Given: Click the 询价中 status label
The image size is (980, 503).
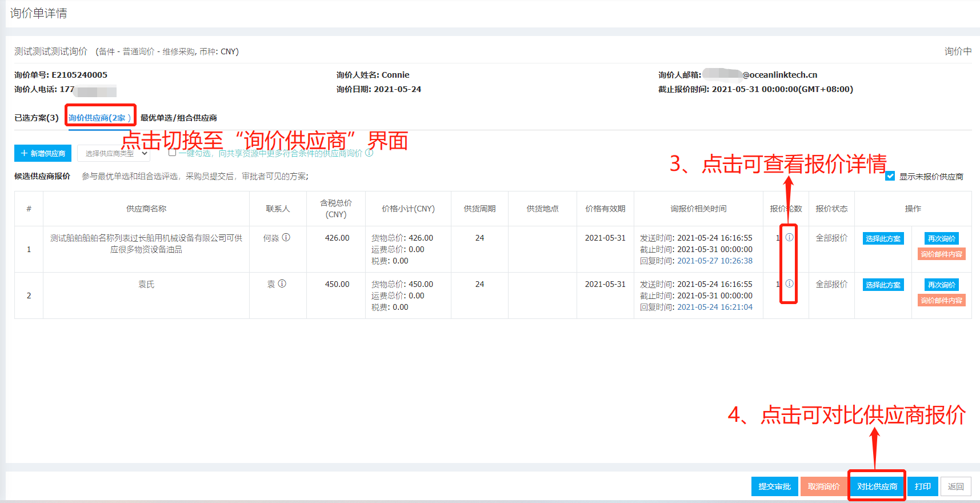Looking at the screenshot, I should pos(958,51).
